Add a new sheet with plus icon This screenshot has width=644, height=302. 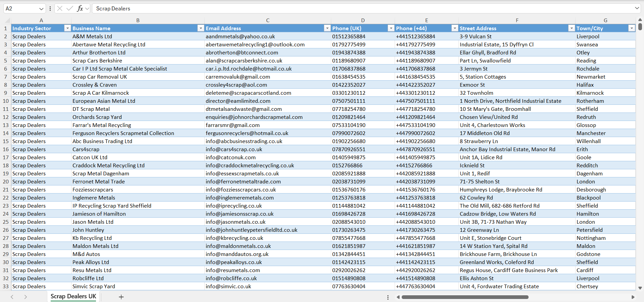(121, 297)
